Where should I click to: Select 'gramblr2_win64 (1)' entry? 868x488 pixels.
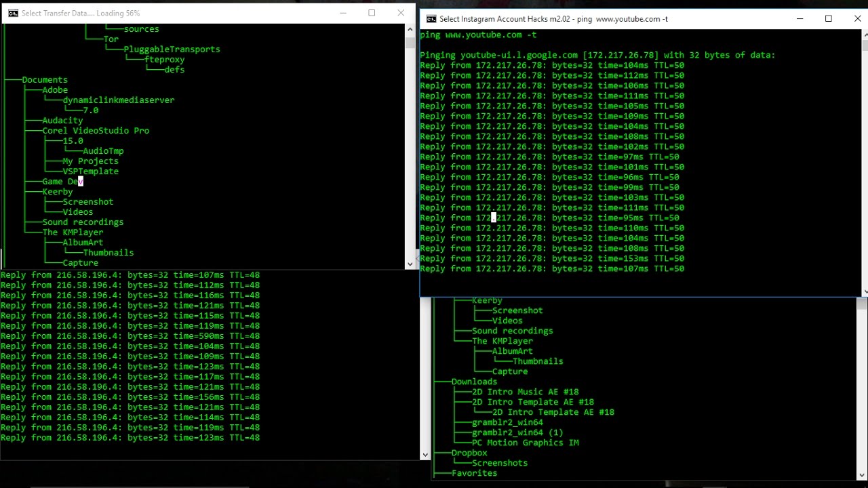(517, 432)
